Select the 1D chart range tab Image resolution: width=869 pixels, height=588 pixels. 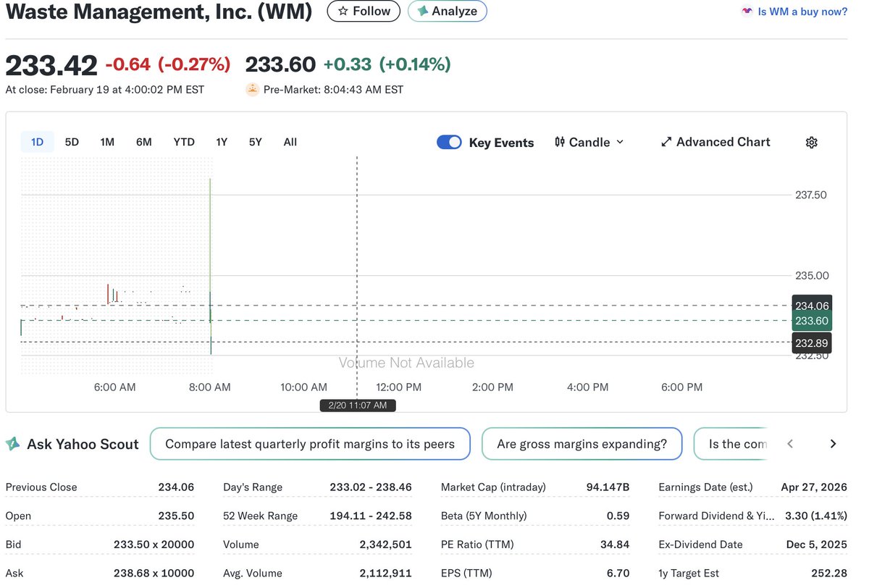click(37, 142)
